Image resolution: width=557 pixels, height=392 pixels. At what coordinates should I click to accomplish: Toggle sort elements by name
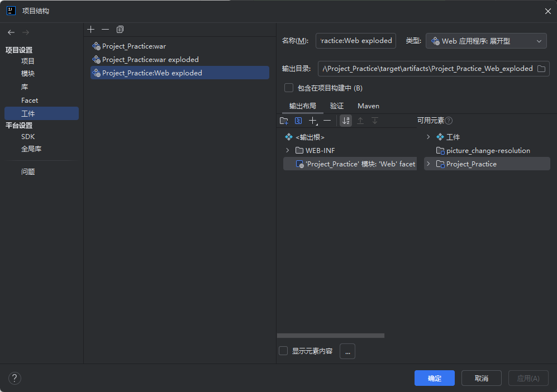point(346,121)
